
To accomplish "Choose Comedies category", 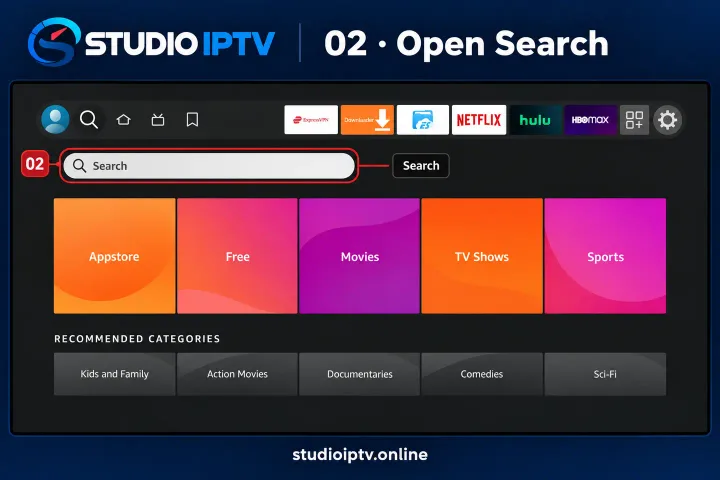I will [x=482, y=374].
